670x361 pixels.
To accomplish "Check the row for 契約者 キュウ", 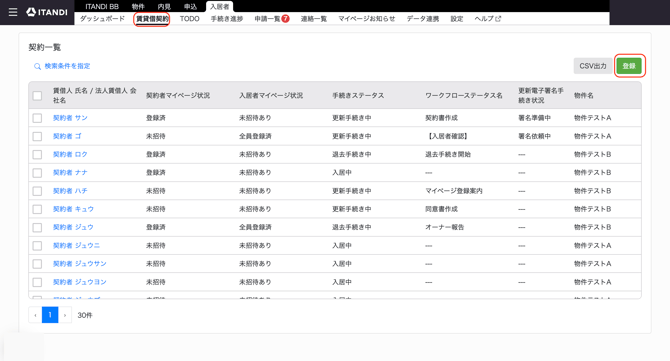I will point(37,209).
